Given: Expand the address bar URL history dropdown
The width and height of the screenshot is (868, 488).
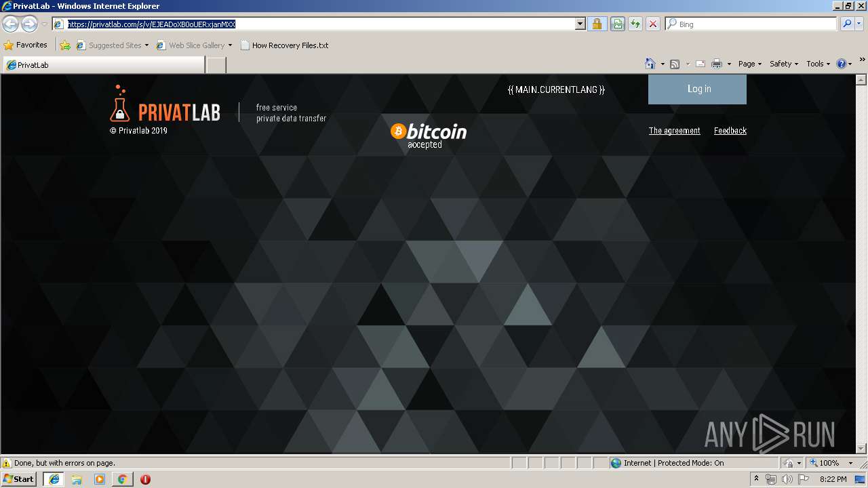Looking at the screenshot, I should click(580, 24).
